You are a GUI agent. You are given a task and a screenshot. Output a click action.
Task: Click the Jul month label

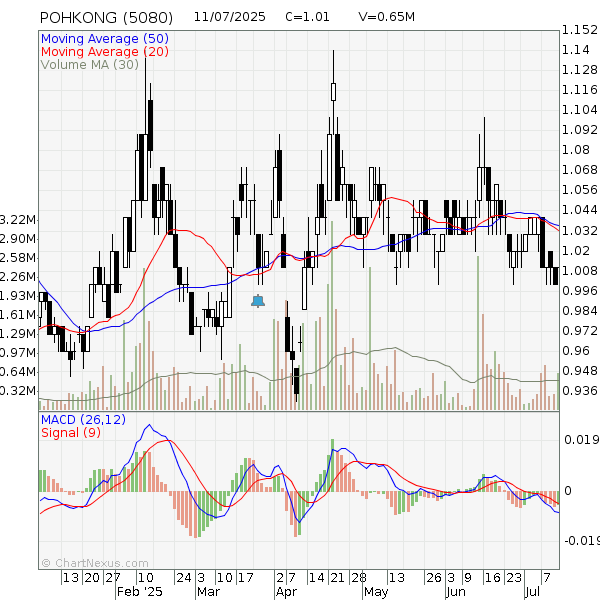pyautogui.click(x=532, y=592)
